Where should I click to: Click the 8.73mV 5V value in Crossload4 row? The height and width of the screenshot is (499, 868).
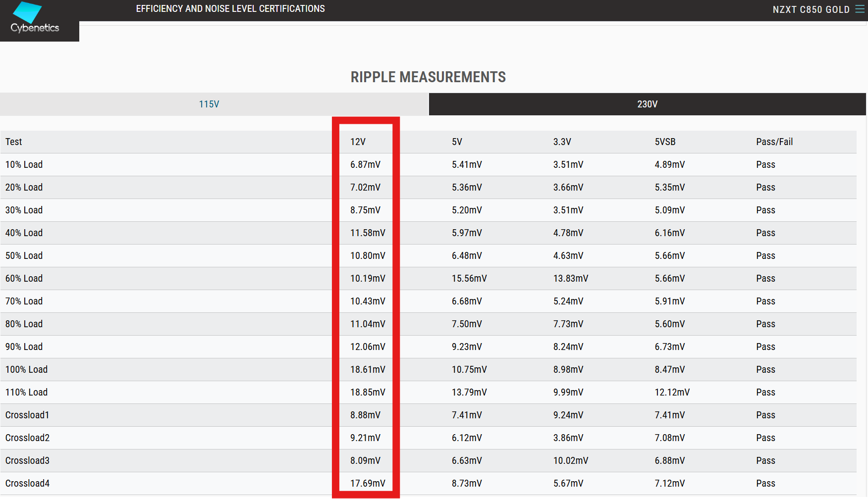coord(467,484)
